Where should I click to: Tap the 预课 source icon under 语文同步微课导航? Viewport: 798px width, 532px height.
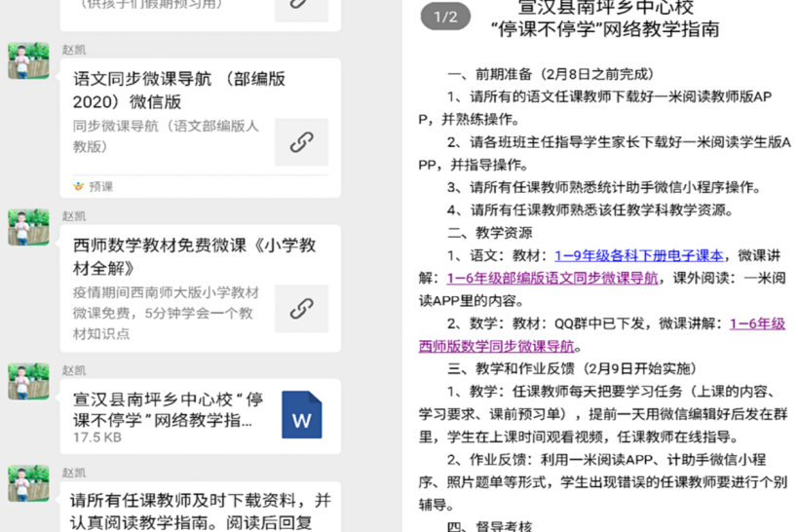(78, 186)
